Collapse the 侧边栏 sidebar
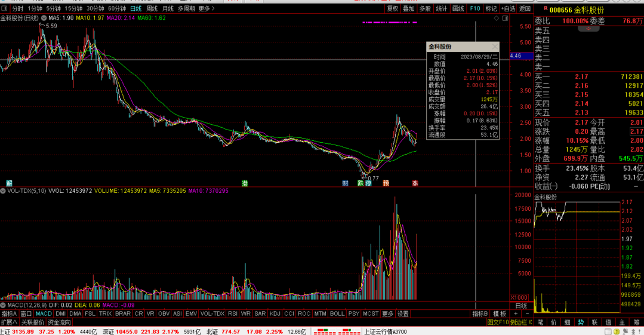Screen dimensions: 644x335 (x=521, y=322)
